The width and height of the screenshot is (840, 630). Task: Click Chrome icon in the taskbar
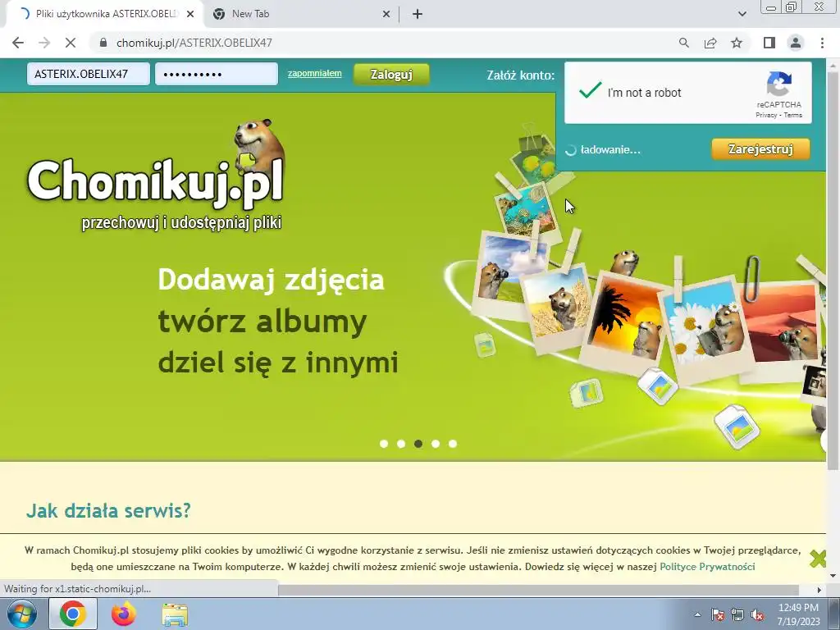[x=73, y=614]
